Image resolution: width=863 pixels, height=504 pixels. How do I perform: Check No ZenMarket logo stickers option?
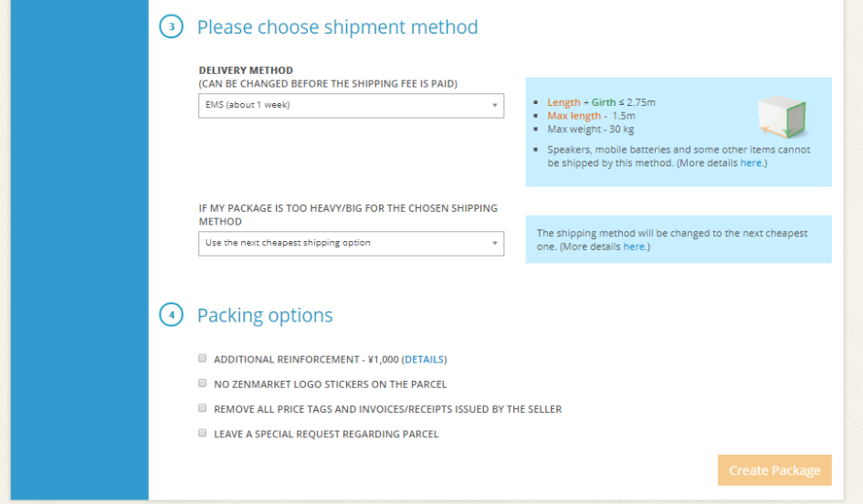(x=203, y=383)
